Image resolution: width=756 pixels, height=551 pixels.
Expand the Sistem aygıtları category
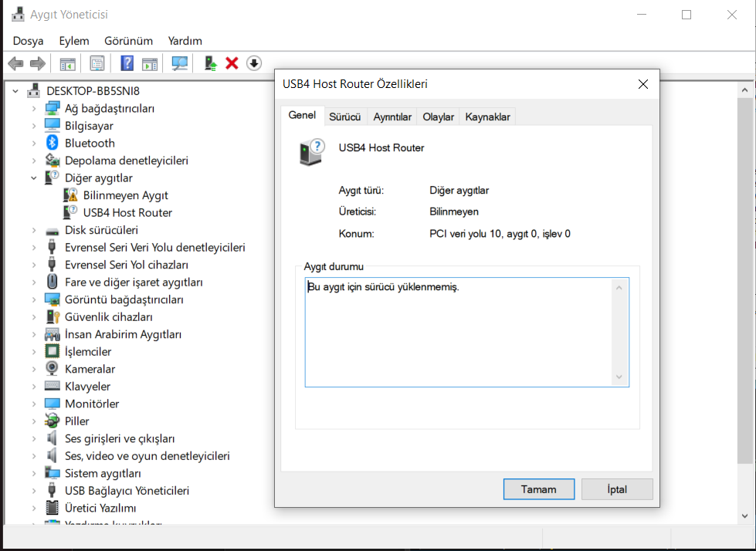click(34, 473)
